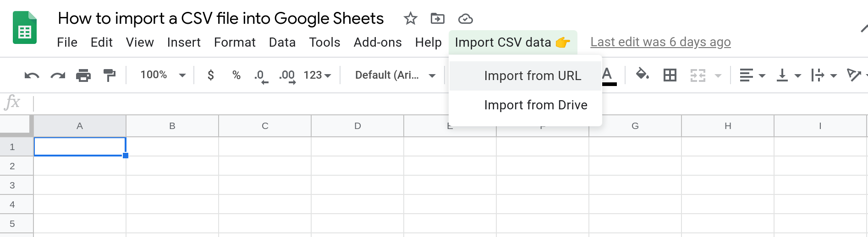Select column A header
Image resolution: width=868 pixels, height=237 pixels.
click(80, 126)
